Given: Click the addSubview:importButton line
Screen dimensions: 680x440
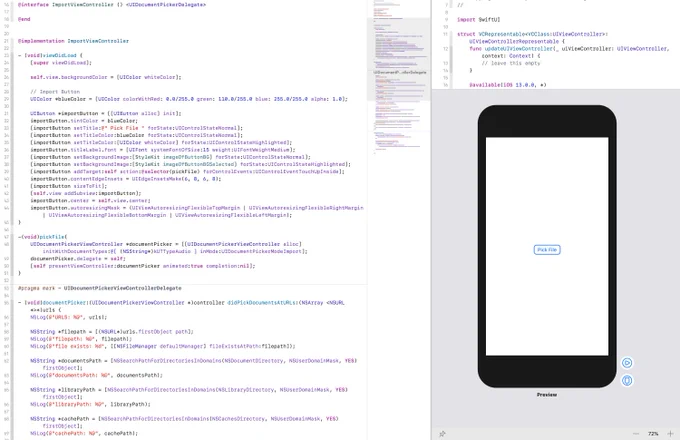Looking at the screenshot, I should [x=85, y=193].
